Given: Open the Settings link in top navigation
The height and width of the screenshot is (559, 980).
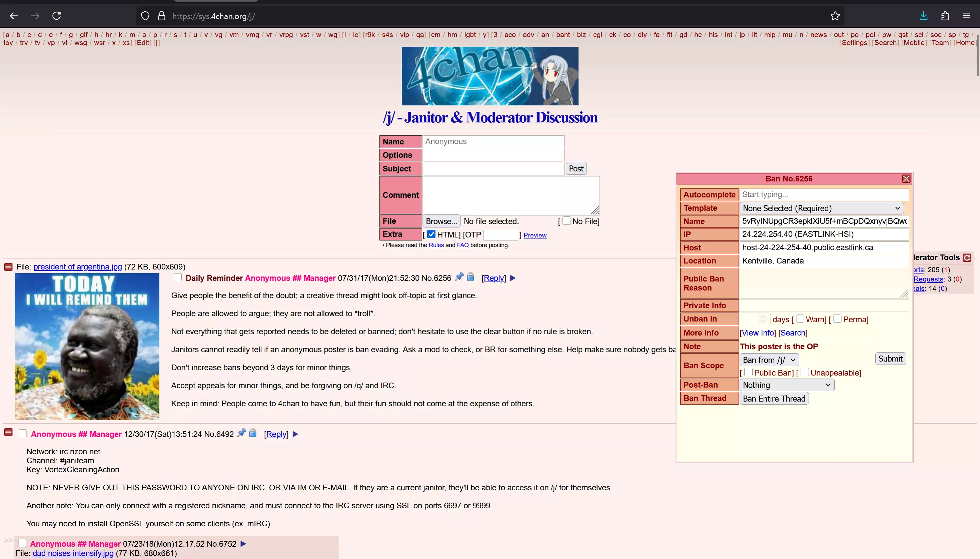Looking at the screenshot, I should click(854, 43).
